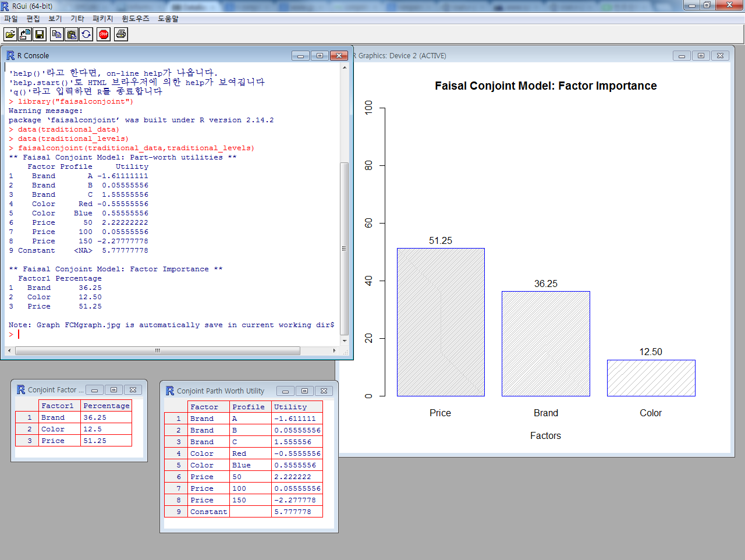Click Profile header in Parth Worth table
The image size is (745, 560).
point(250,407)
